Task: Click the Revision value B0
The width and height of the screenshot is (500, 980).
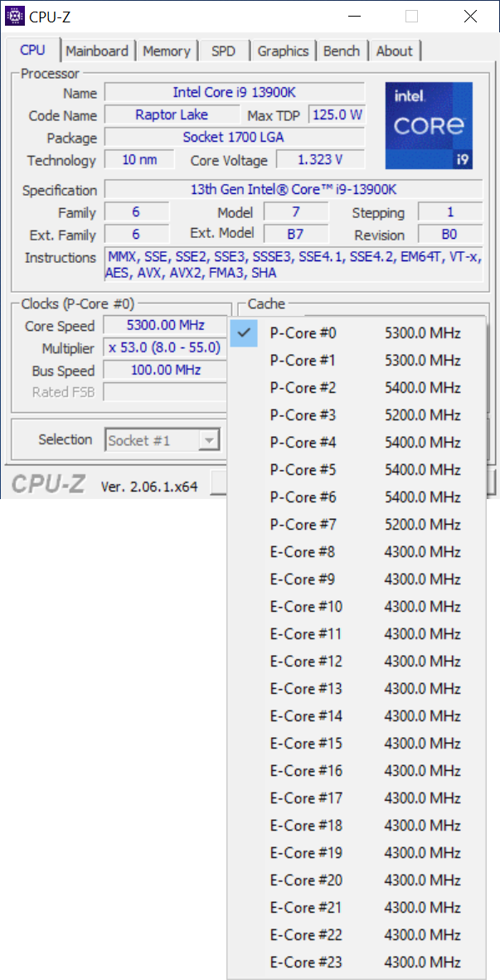Action: click(x=450, y=235)
